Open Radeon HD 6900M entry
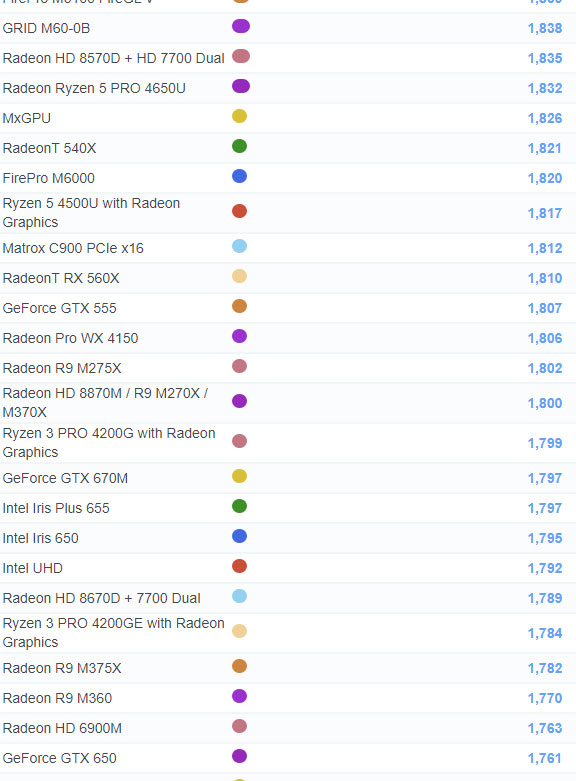The image size is (576, 781). tap(62, 728)
